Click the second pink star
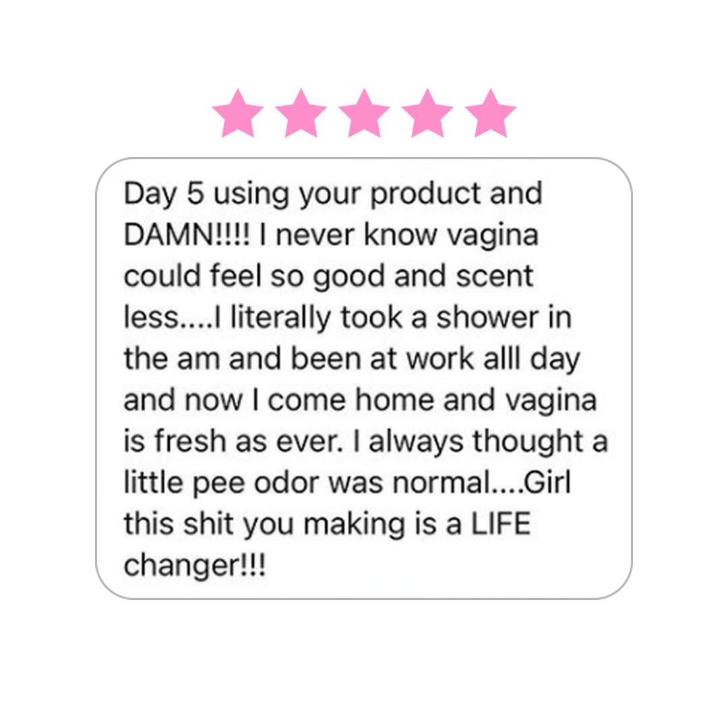728x728 pixels. 301,114
